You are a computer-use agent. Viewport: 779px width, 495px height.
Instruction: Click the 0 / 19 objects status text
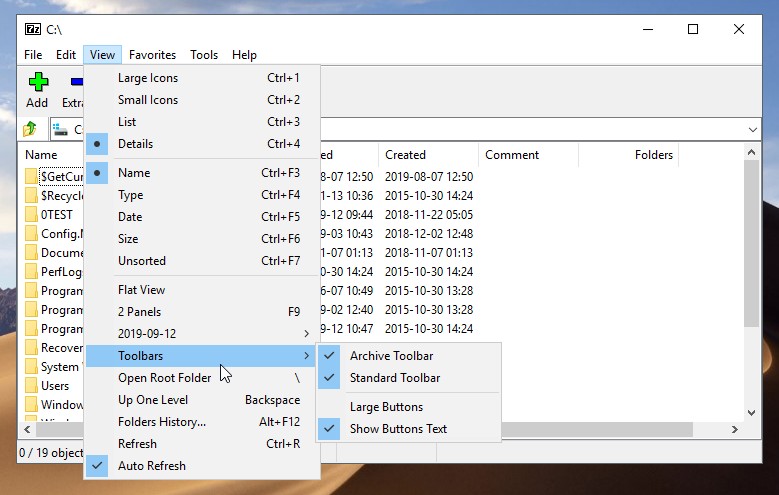51,453
